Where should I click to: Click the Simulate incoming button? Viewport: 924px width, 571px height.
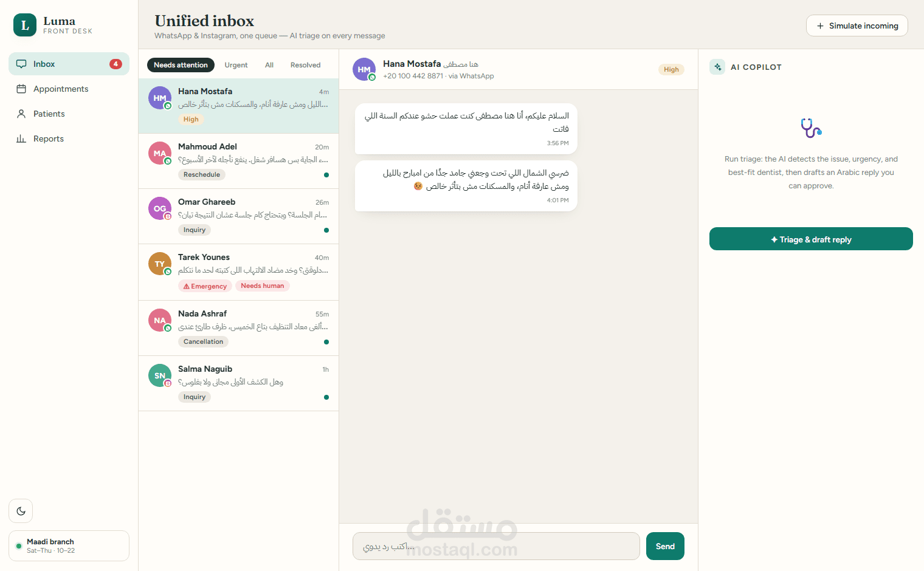[x=857, y=26]
